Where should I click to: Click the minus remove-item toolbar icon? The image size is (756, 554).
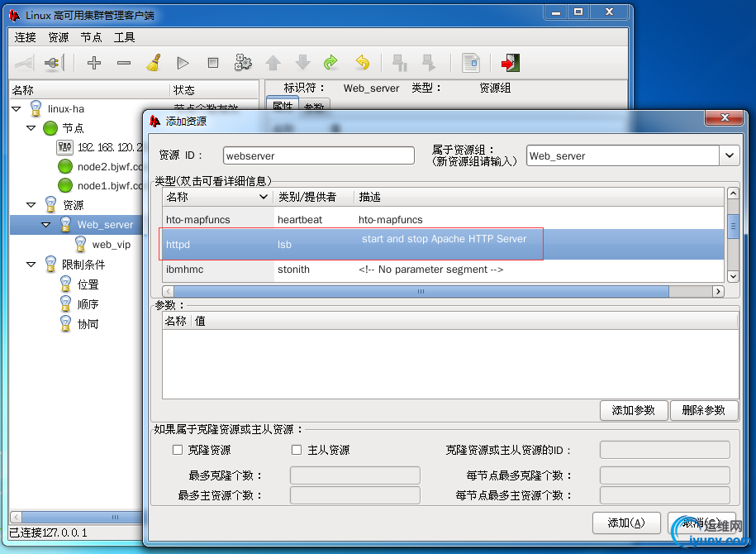[x=124, y=63]
